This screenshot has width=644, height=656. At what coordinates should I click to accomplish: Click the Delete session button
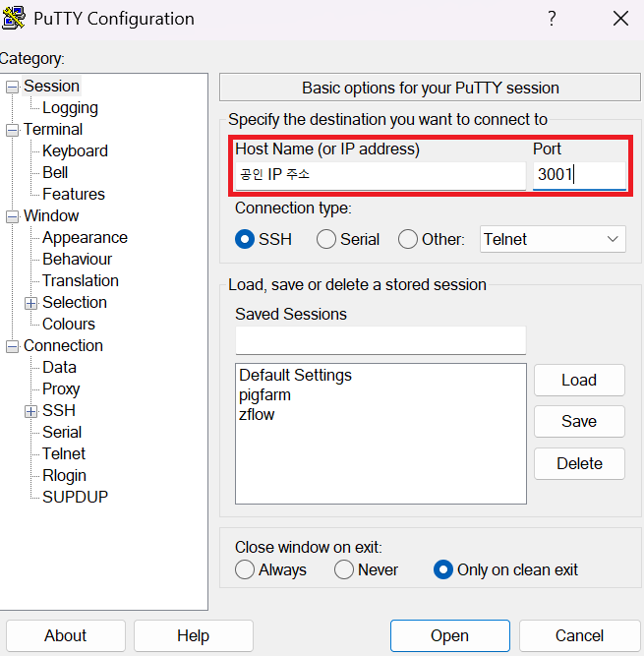coord(579,463)
